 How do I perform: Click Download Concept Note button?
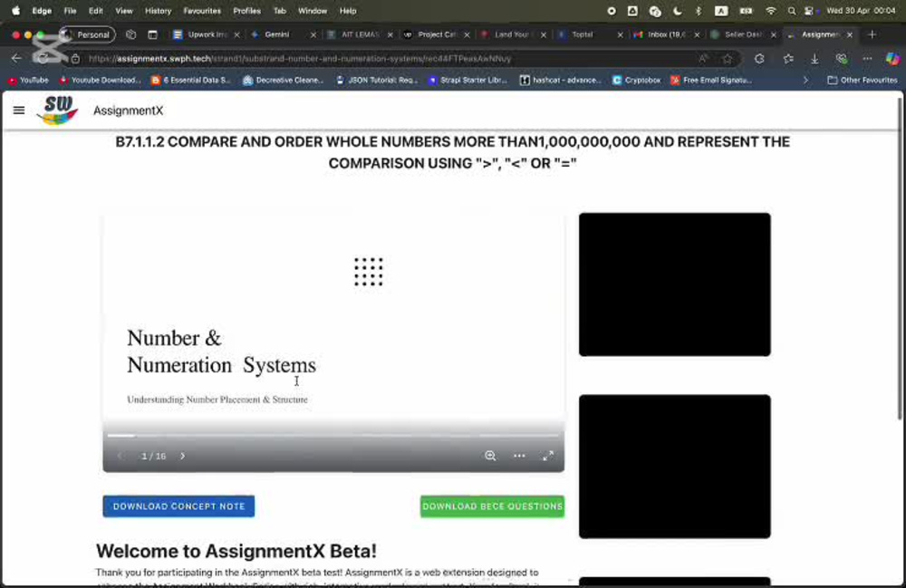pyautogui.click(x=178, y=506)
